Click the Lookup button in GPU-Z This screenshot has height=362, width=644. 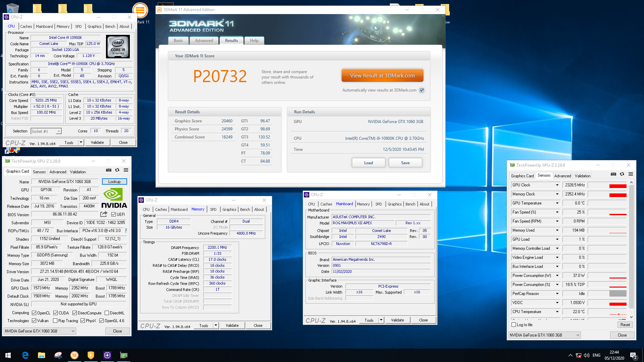point(114,182)
